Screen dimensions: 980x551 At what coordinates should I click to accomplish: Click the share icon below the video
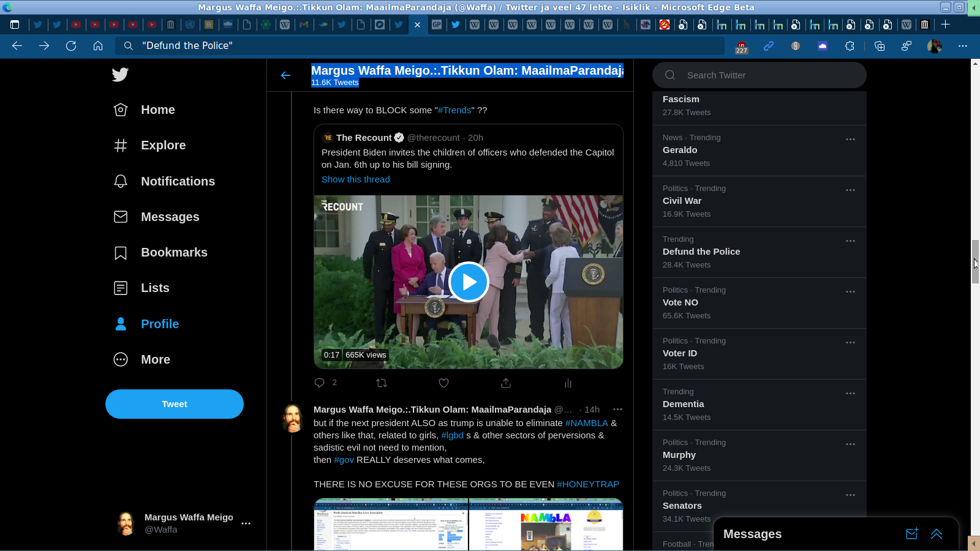point(506,383)
